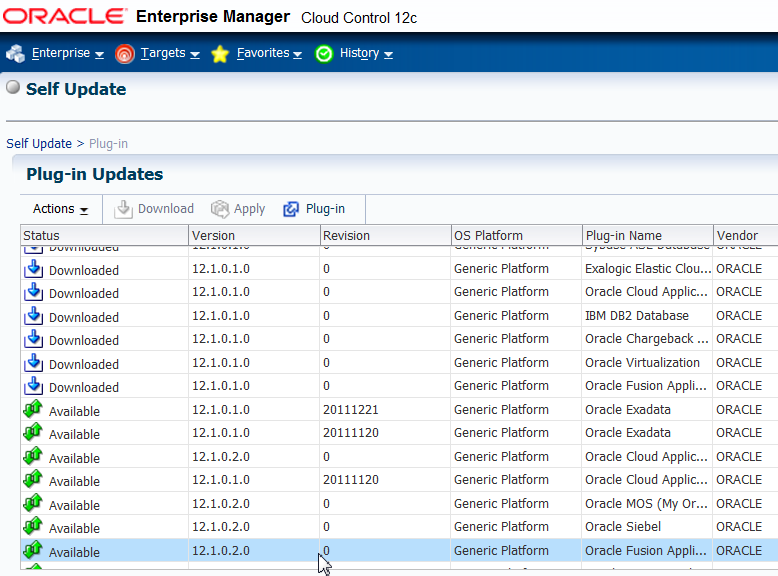The width and height of the screenshot is (778, 576).
Task: Sort by the Revision column header
Action: pyautogui.click(x=385, y=235)
